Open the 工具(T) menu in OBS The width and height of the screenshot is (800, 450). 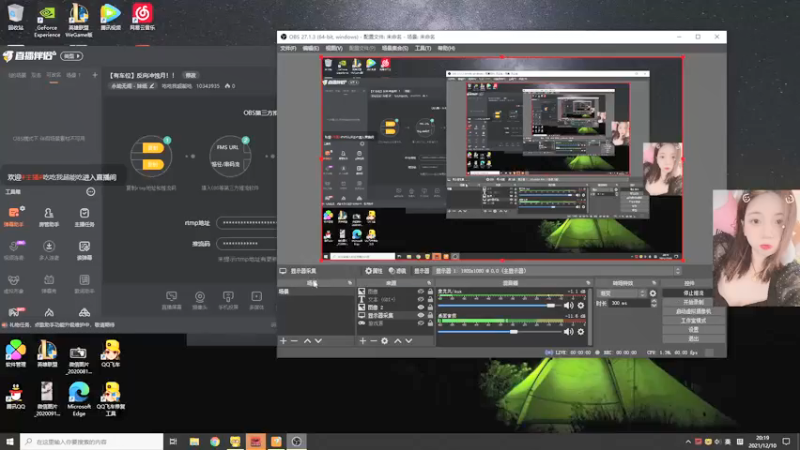[x=422, y=48]
